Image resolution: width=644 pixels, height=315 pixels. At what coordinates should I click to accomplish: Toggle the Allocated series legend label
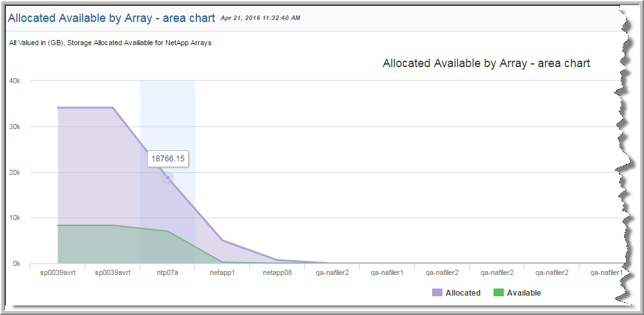[463, 293]
